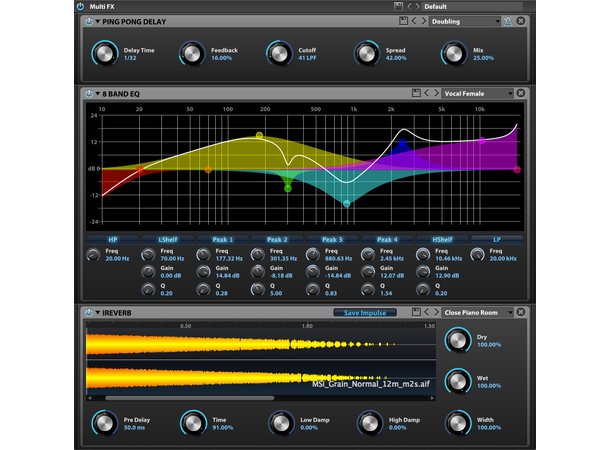
Task: Go to previous IReverb preset
Action: 427,312
